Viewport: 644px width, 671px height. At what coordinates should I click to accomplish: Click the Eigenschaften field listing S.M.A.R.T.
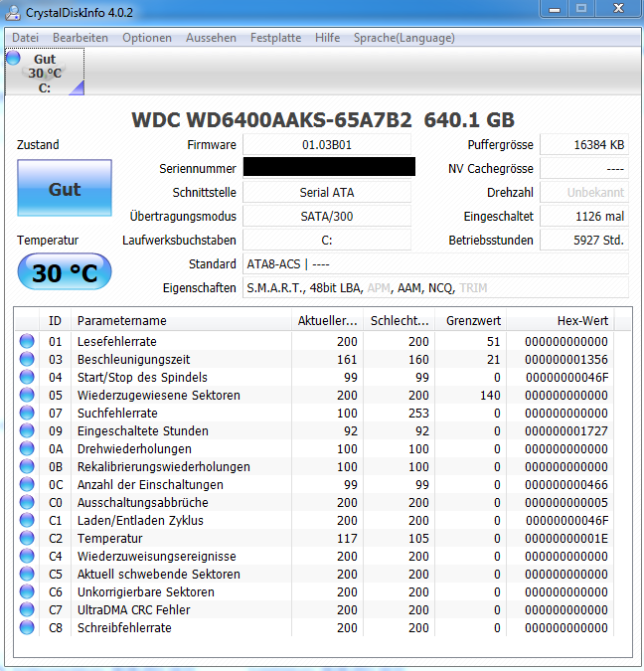click(x=435, y=288)
